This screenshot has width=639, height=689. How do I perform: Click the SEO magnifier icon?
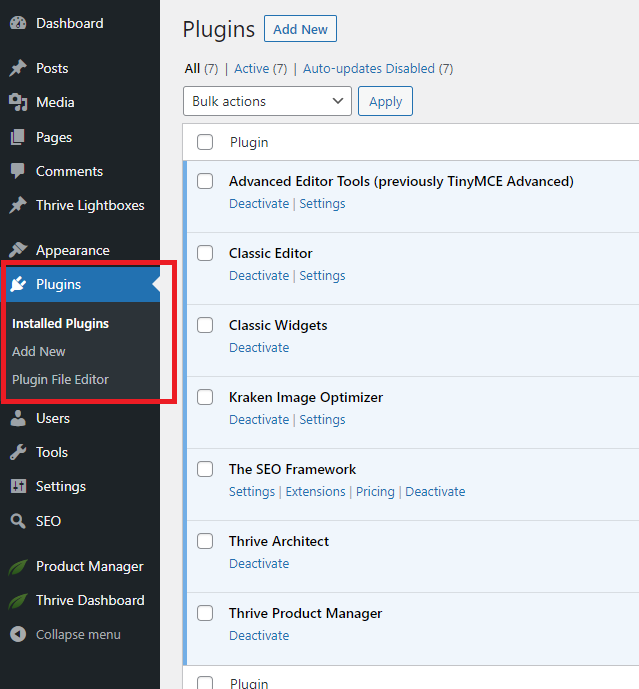18,521
